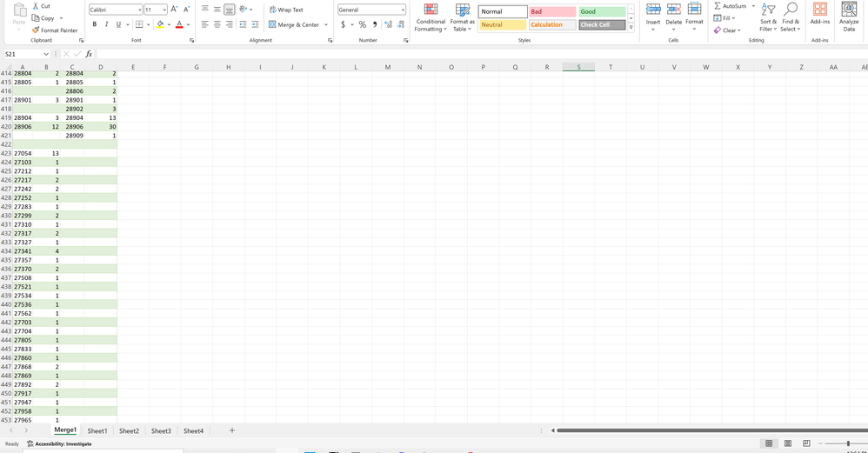Apply borders with the Borders icon
The image size is (868, 453).
tap(139, 24)
